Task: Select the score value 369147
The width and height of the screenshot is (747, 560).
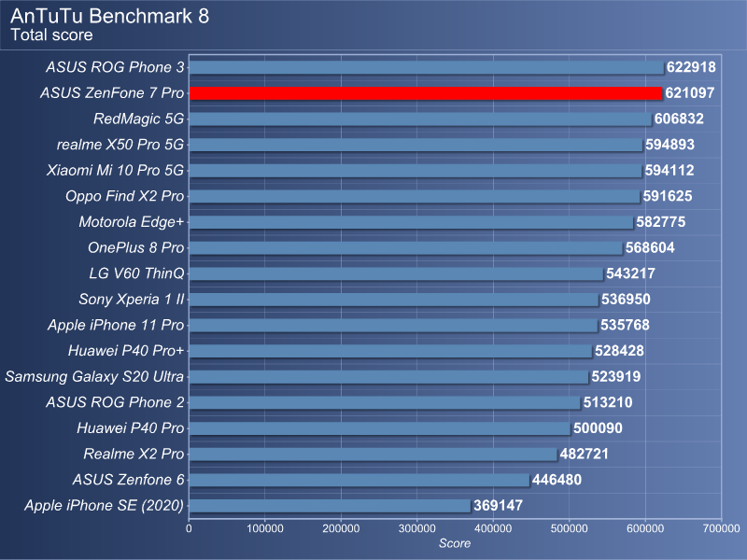Action: (499, 505)
